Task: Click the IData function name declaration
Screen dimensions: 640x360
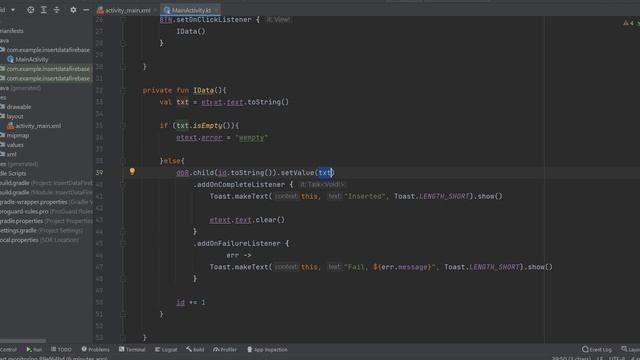Action: click(203, 90)
